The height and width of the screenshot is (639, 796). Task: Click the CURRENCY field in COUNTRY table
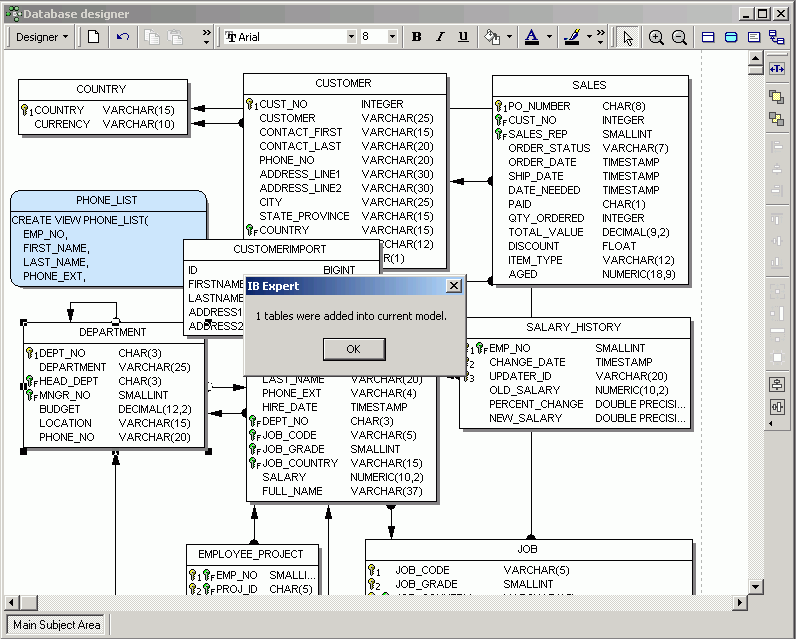[x=62, y=124]
